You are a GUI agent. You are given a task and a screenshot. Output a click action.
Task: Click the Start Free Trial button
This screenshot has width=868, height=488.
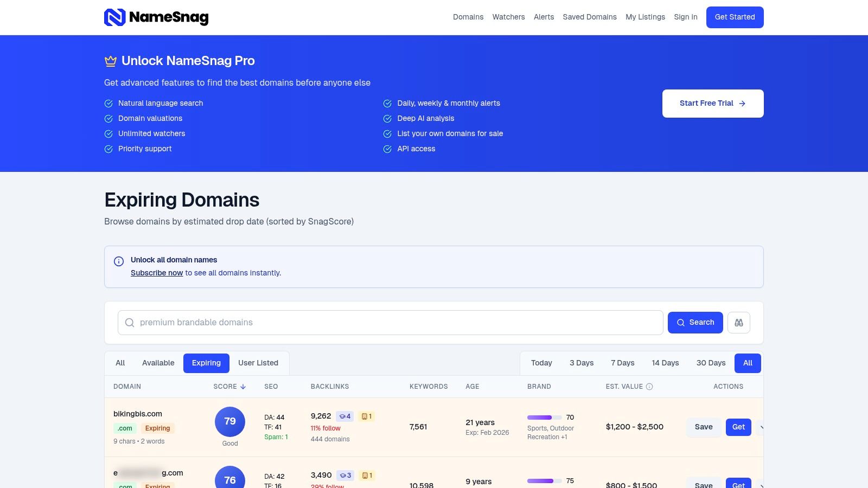(712, 103)
